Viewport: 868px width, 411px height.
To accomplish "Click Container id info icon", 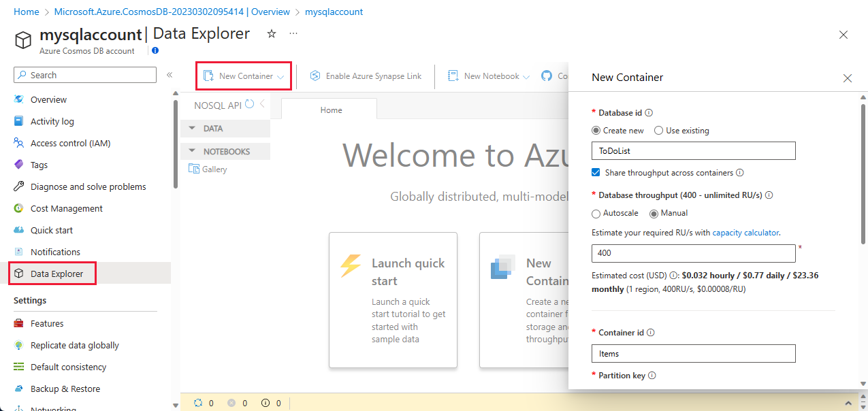I will (x=651, y=333).
